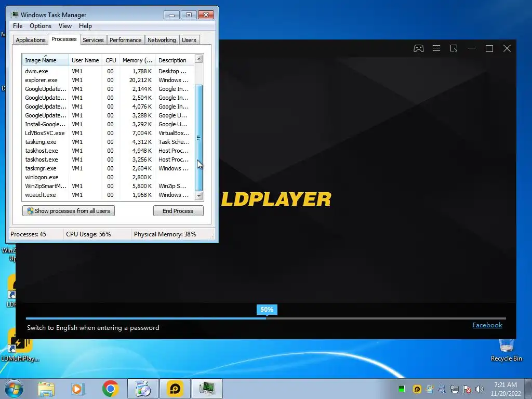This screenshot has width=532, height=399.
Task: Click process list vertical scrollbar thumb
Action: [199, 138]
